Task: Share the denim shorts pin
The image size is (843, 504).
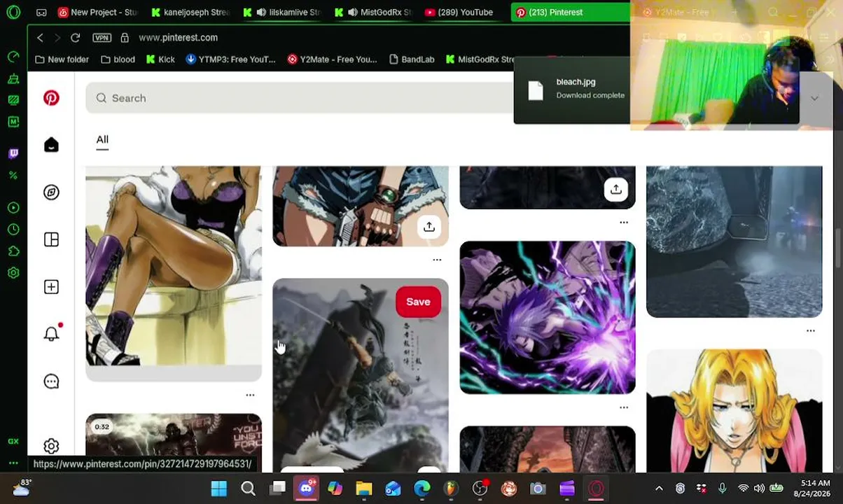Action: pyautogui.click(x=429, y=227)
